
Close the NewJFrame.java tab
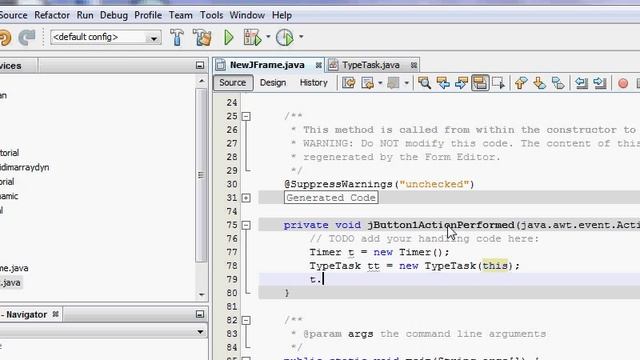(318, 65)
